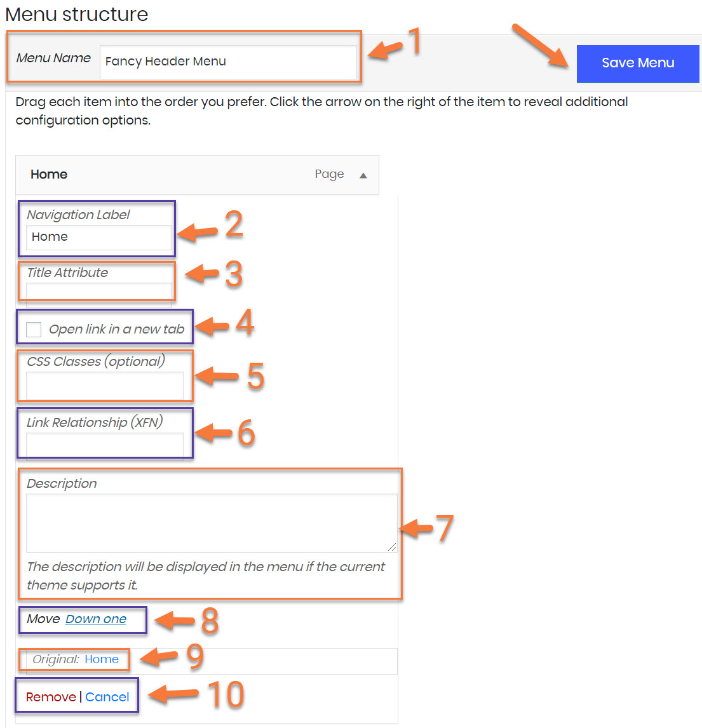The image size is (702, 728).
Task: Click the CSS Classes (optional) input box
Action: click(104, 386)
